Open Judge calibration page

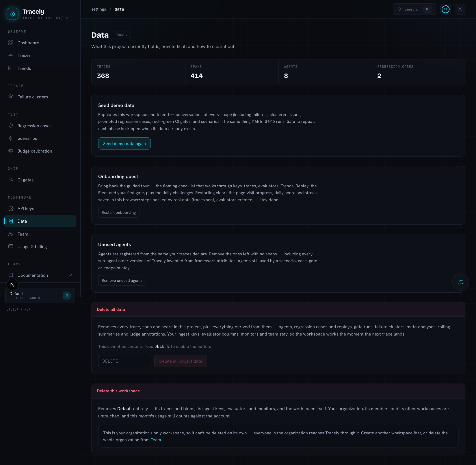tap(40, 151)
